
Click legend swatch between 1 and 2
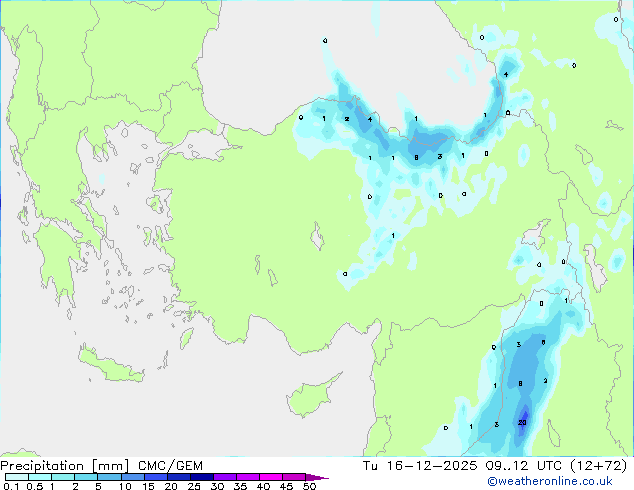click(63, 477)
